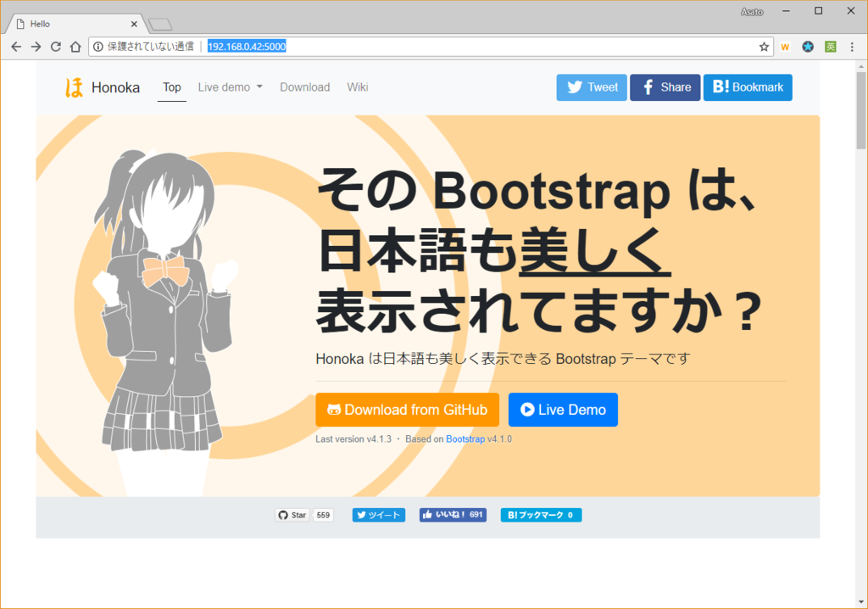Screen dimensions: 868x609
Task: Click the いいね！ 691 Facebook like button
Action: 453,515
